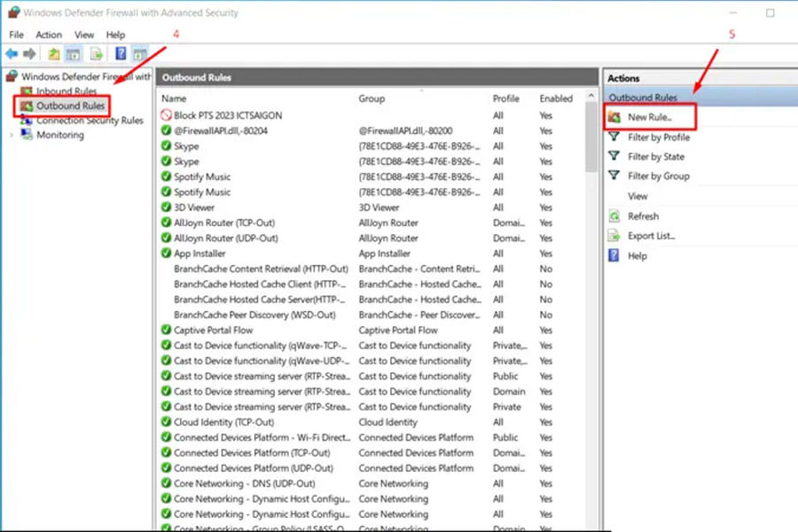
Task: Select BranchCache Content Retrieval (HTTP-Out) rule
Action: click(x=261, y=269)
